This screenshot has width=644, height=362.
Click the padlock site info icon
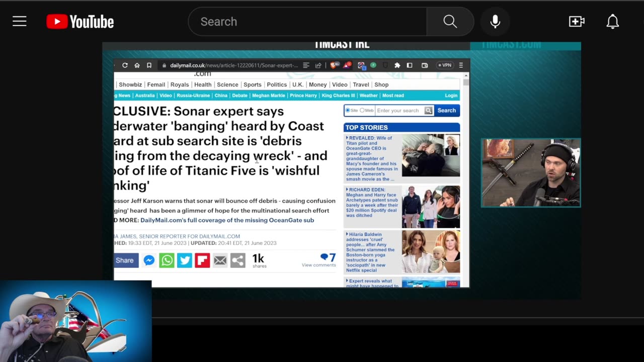pos(164,65)
